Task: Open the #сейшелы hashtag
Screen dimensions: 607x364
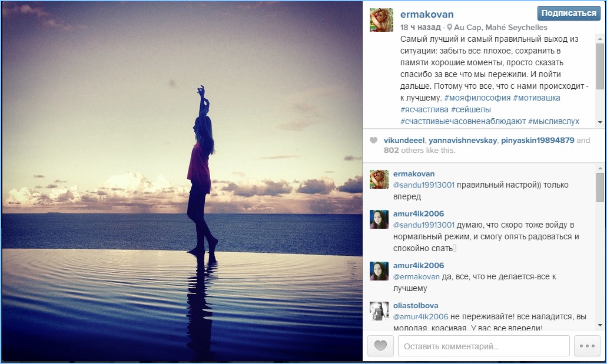Action: coord(471,109)
